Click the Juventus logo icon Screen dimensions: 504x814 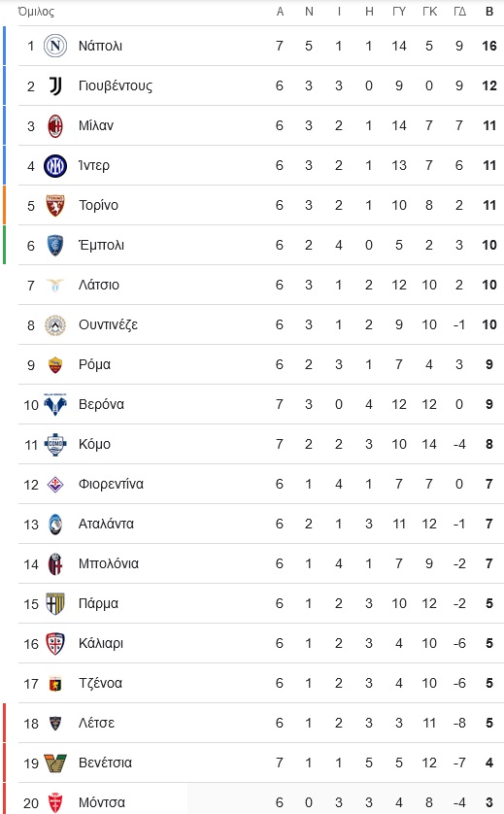pyautogui.click(x=55, y=86)
